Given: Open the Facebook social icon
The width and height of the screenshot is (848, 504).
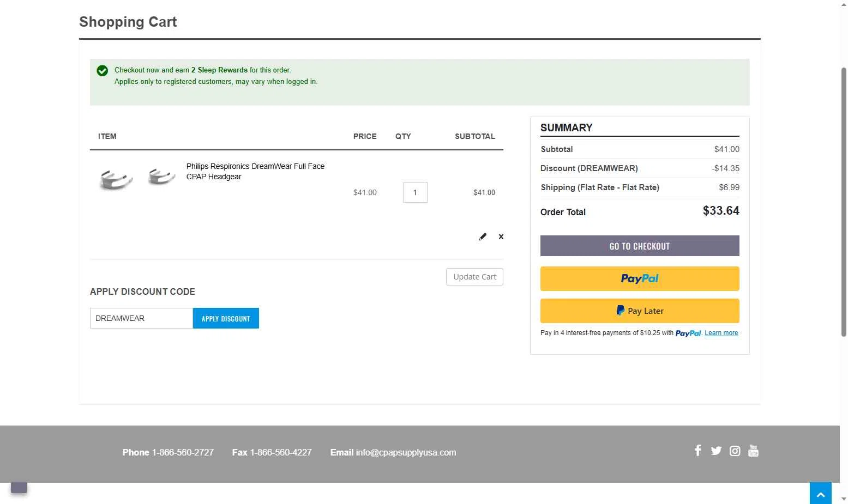Looking at the screenshot, I should click(x=697, y=451).
